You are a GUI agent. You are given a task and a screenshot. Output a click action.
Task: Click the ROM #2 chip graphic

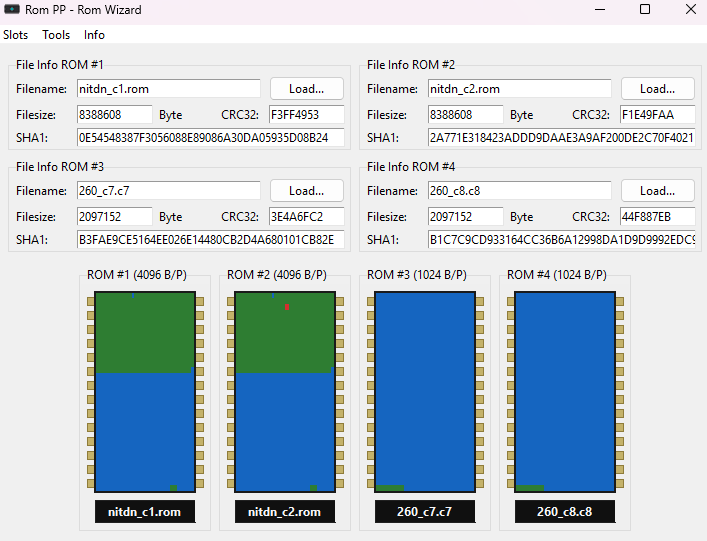coord(285,392)
